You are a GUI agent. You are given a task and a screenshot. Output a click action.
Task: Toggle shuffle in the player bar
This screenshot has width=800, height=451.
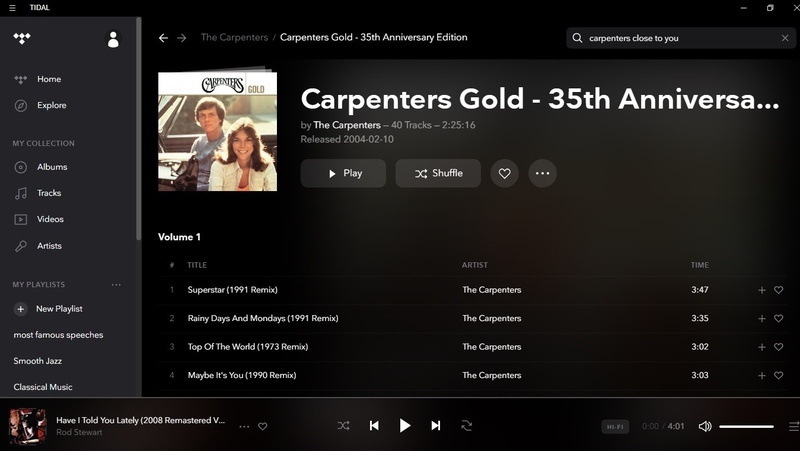point(343,425)
